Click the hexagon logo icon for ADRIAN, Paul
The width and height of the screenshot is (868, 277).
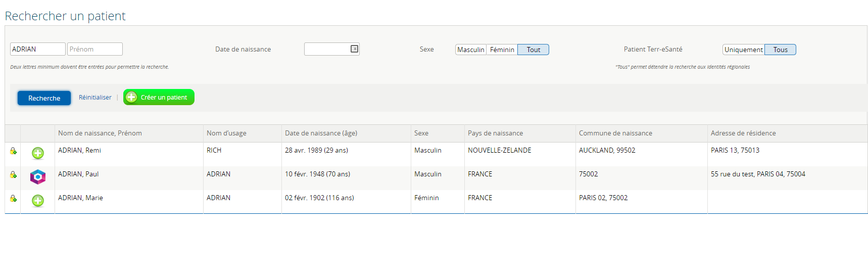pyautogui.click(x=38, y=177)
